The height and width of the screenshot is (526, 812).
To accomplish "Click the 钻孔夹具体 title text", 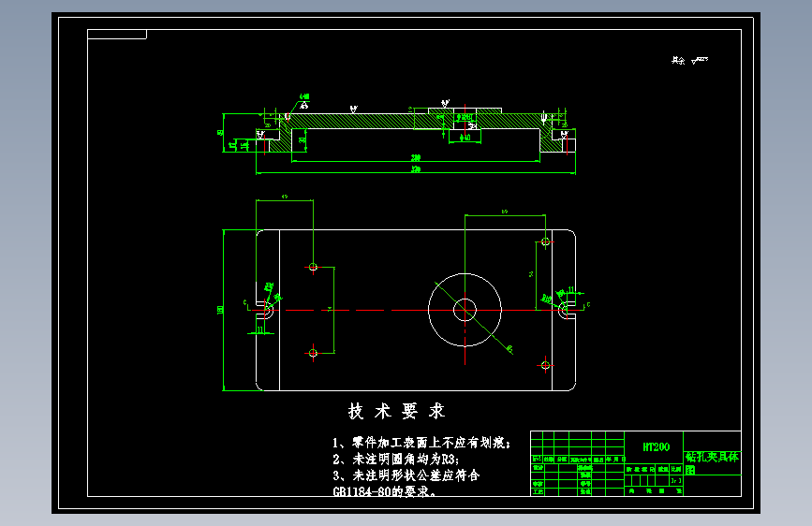I will (712, 457).
